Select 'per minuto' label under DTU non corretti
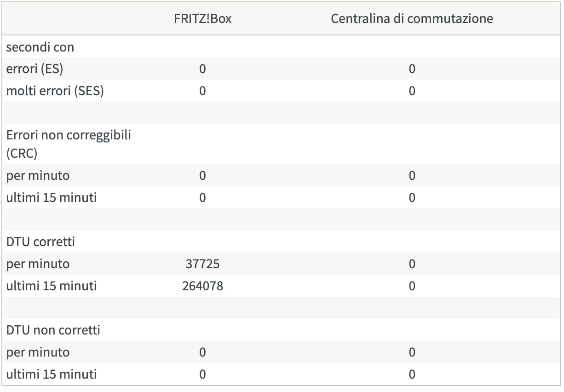 pyautogui.click(x=38, y=352)
